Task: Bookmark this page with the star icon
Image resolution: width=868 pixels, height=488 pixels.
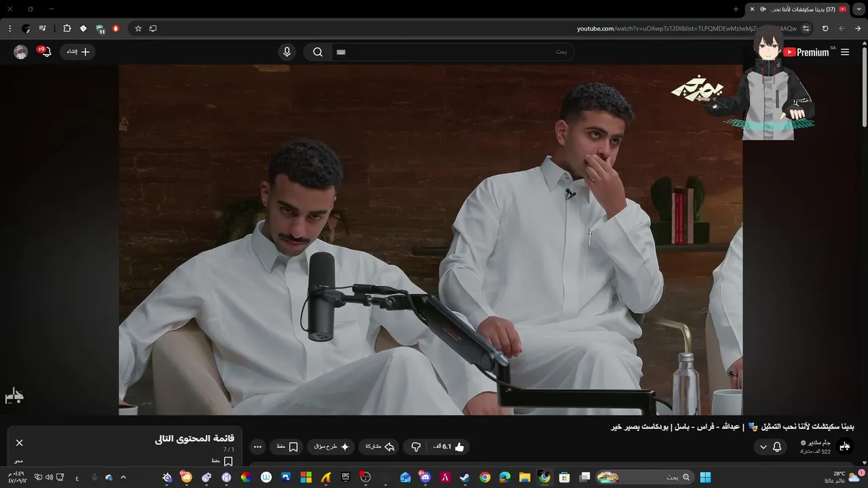Action: [x=138, y=28]
